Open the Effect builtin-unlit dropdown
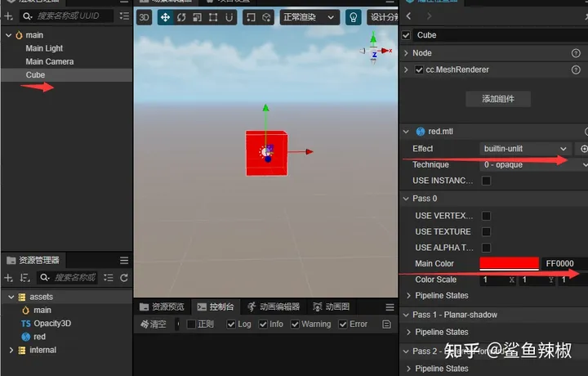 click(525, 149)
